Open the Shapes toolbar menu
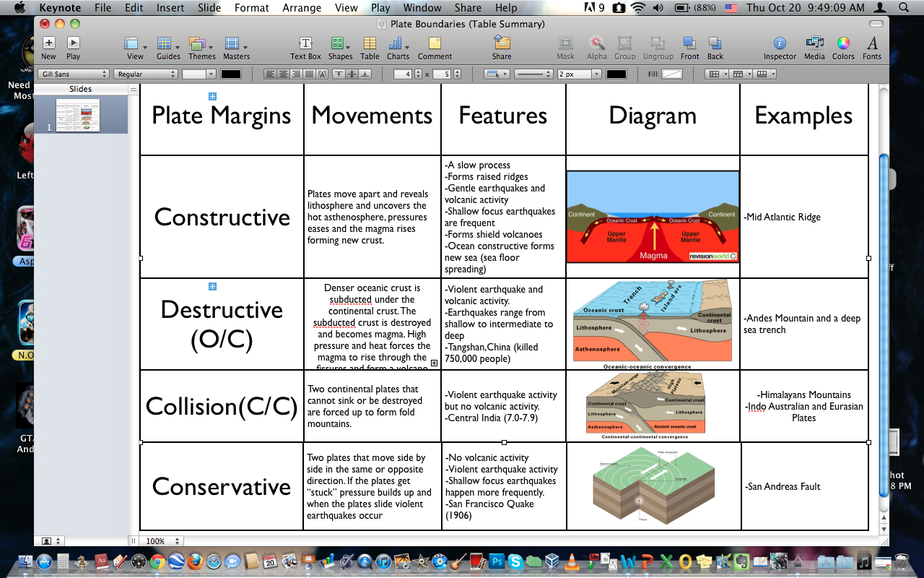Image resolution: width=924 pixels, height=578 pixels. [340, 48]
